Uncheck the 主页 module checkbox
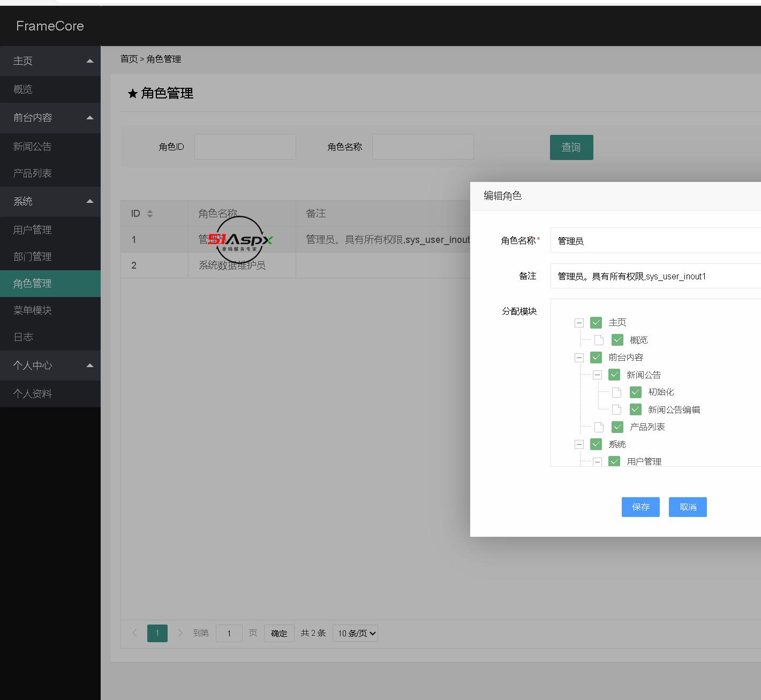Image resolution: width=761 pixels, height=700 pixels. [x=596, y=323]
